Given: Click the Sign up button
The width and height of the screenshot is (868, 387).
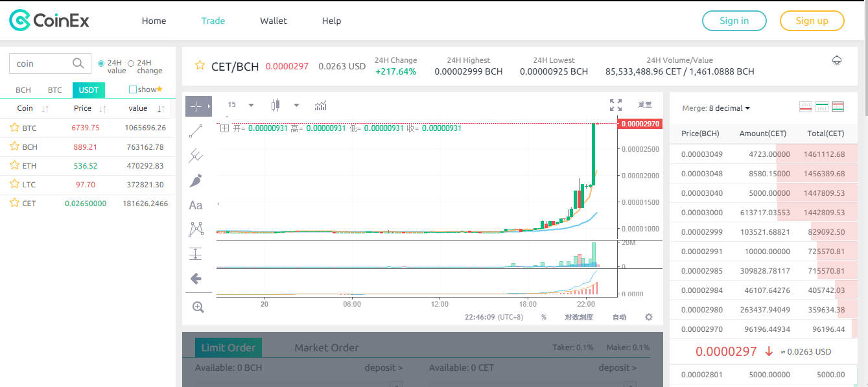Looking at the screenshot, I should point(812,21).
